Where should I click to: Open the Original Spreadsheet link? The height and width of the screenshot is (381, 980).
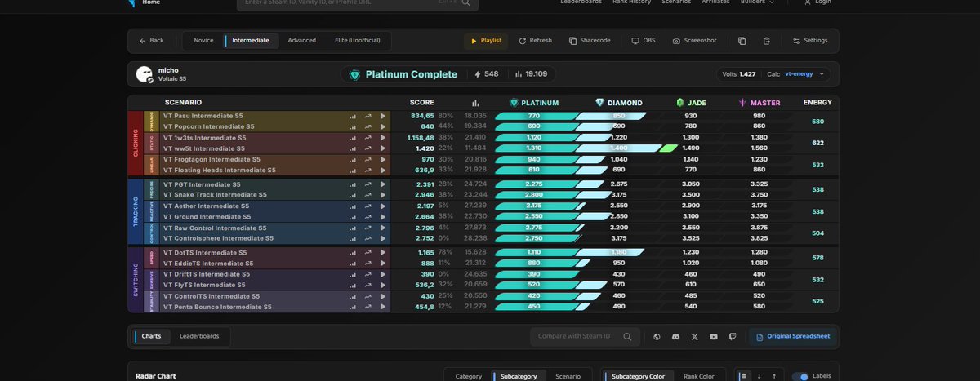pyautogui.click(x=792, y=336)
